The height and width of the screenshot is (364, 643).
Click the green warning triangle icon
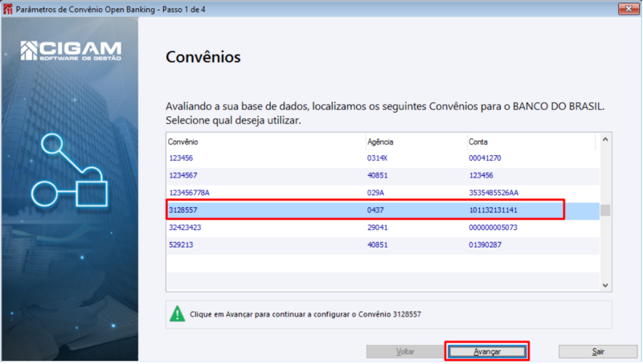coord(177,314)
